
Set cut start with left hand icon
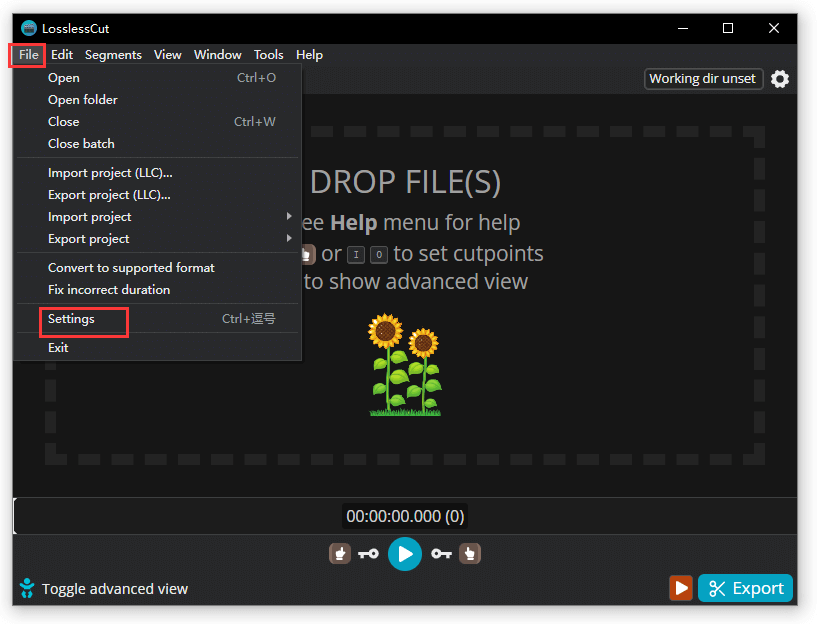coord(340,553)
